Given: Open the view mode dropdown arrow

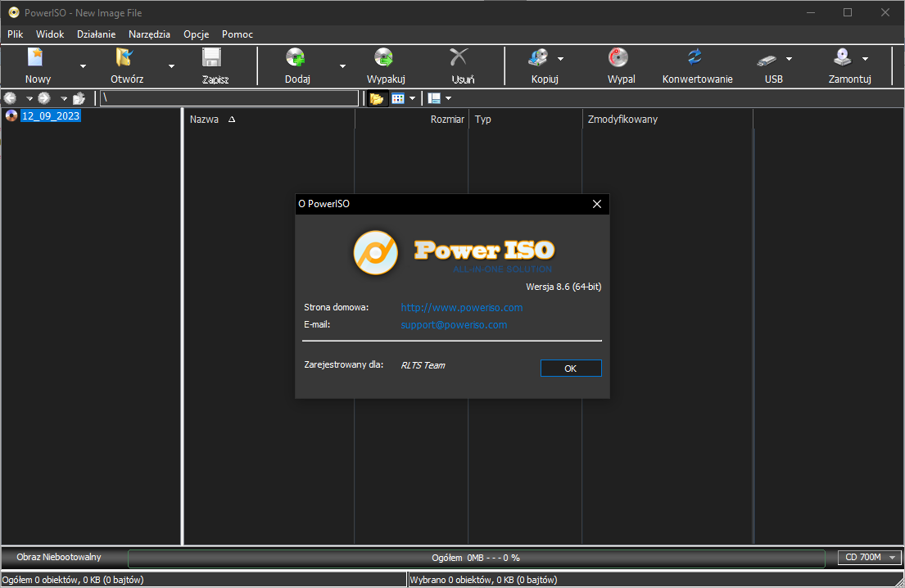Looking at the screenshot, I should click(412, 98).
